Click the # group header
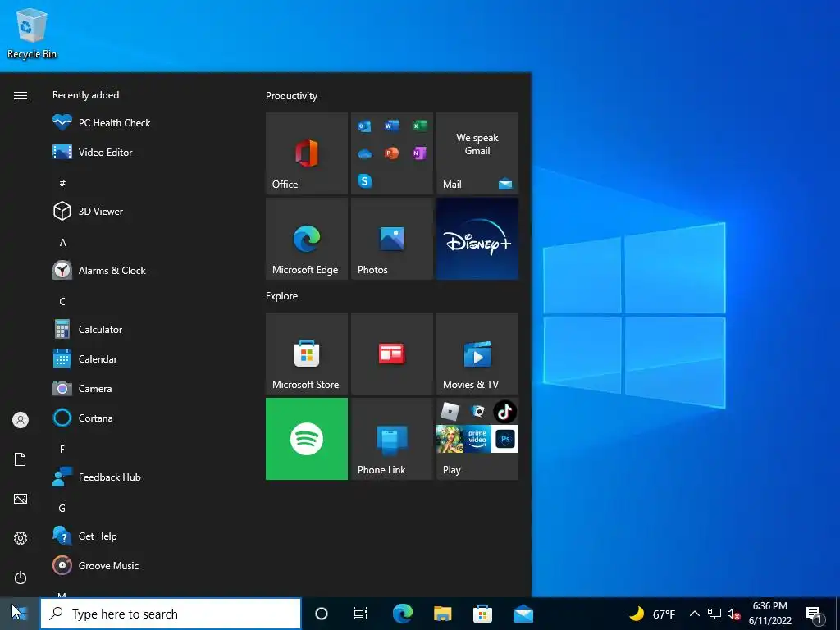Screen dimensions: 840x630 click(62, 183)
